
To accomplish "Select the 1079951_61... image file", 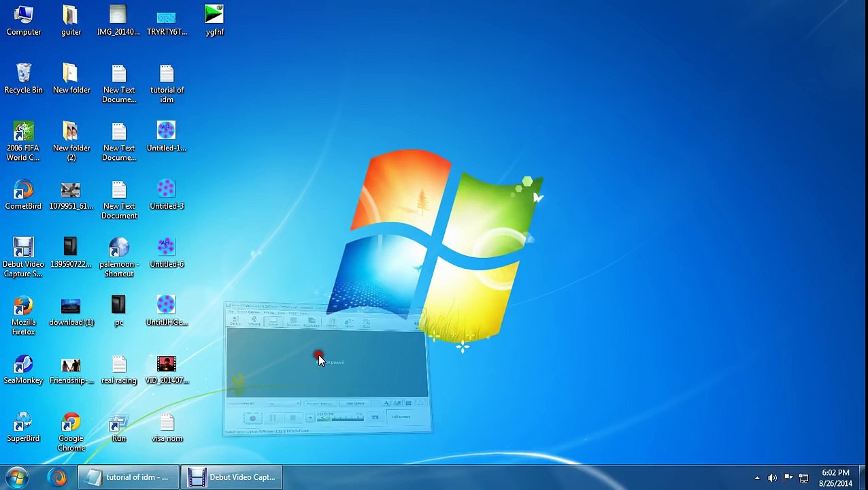I will (x=71, y=195).
